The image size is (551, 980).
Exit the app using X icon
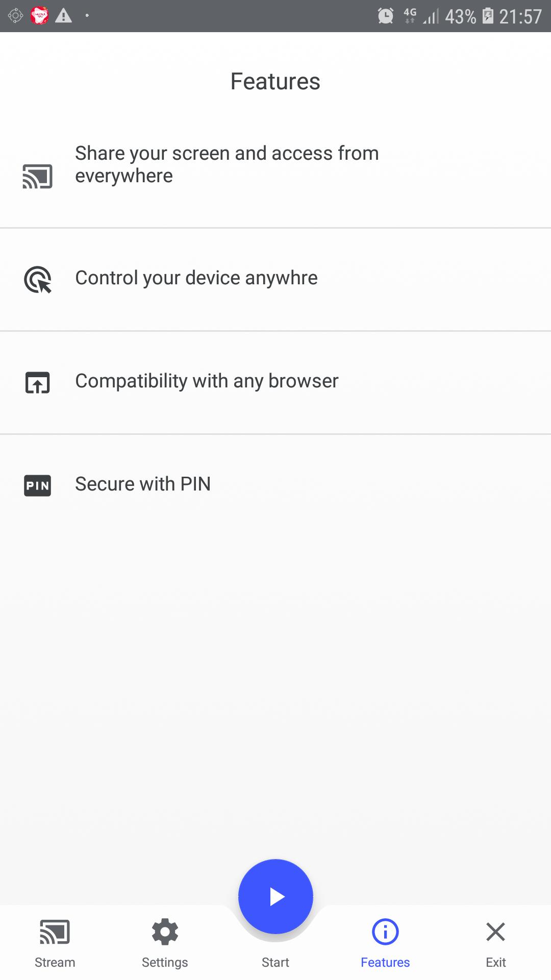[x=495, y=932]
